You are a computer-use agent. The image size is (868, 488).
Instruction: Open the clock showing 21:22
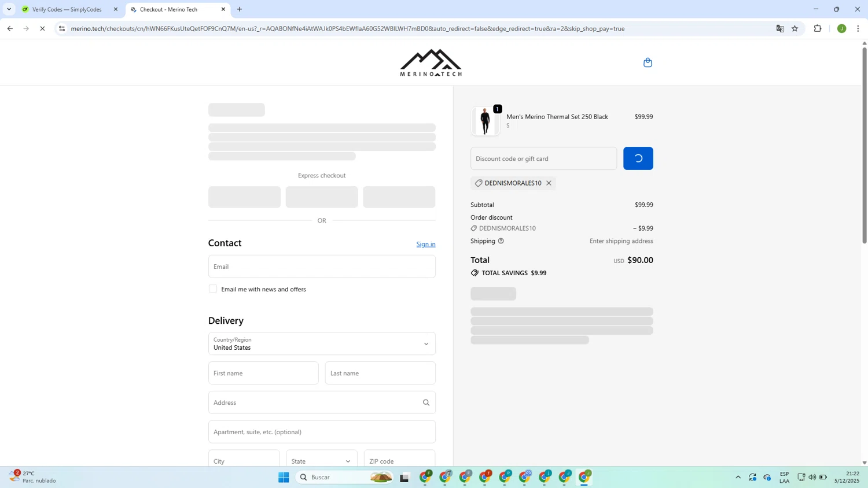click(847, 477)
